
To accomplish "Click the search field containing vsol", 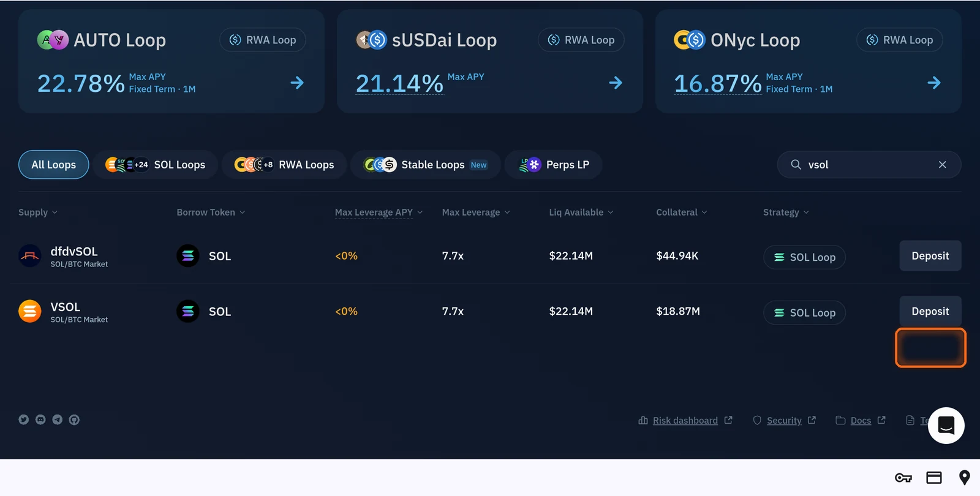I will (x=869, y=165).
